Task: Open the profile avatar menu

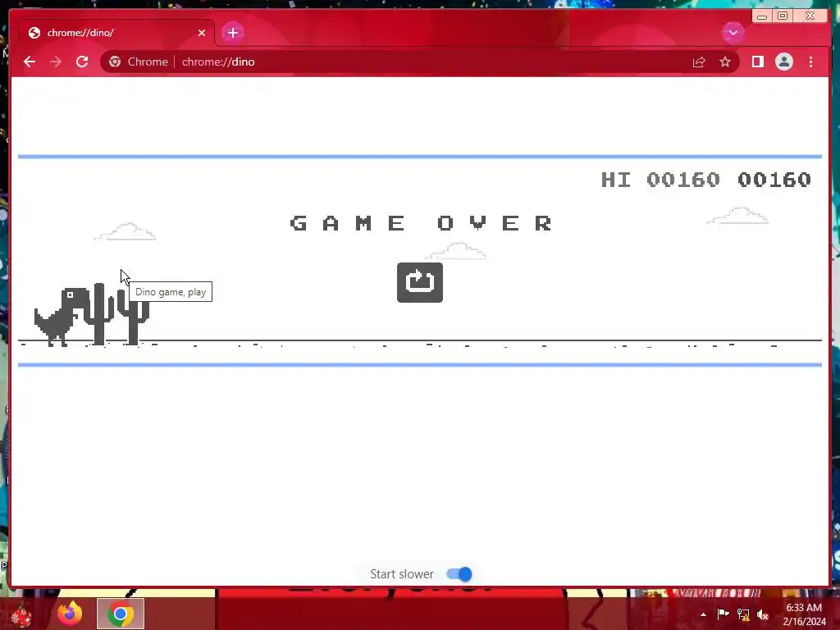Action: click(x=783, y=62)
